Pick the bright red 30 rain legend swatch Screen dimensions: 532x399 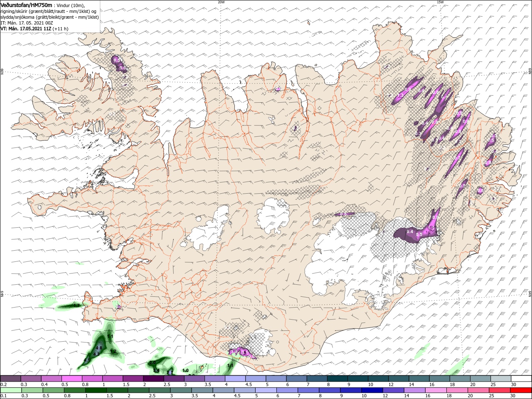pyautogui.click(x=521, y=390)
